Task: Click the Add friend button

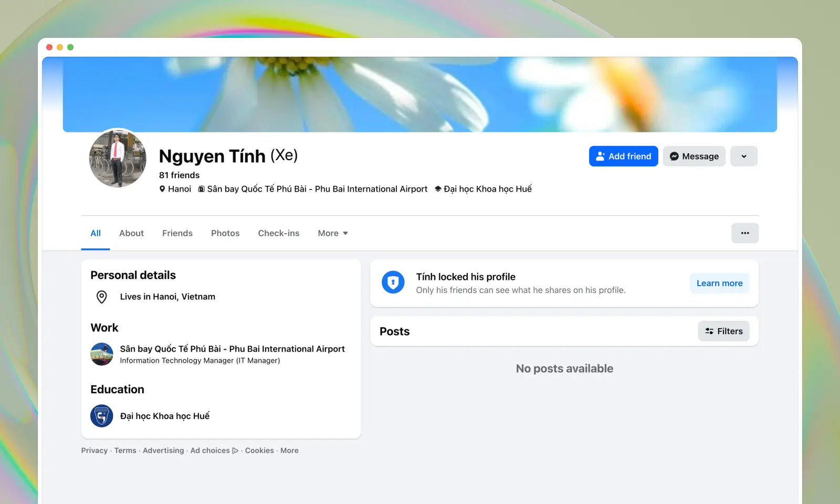Action: [623, 156]
